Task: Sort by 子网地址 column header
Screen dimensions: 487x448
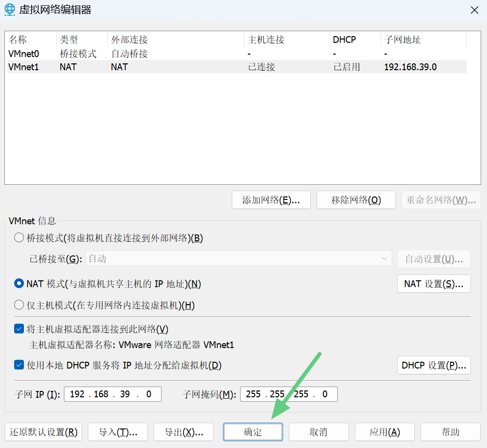Action: click(424, 39)
